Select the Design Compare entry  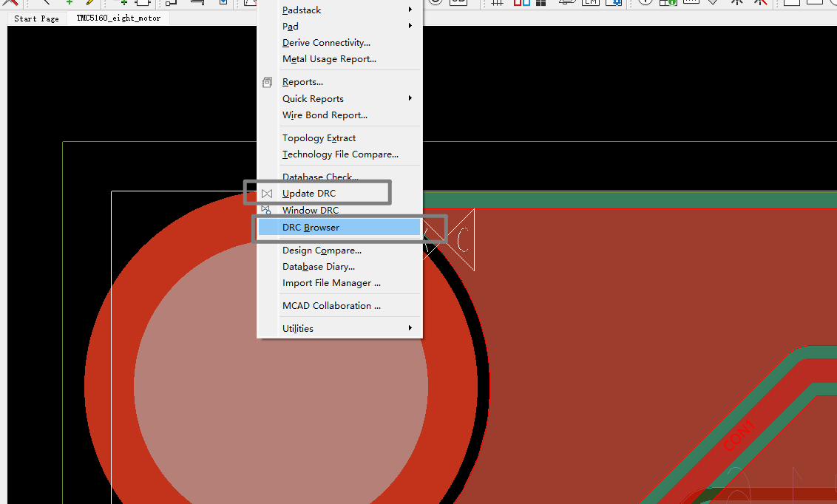(x=340, y=250)
